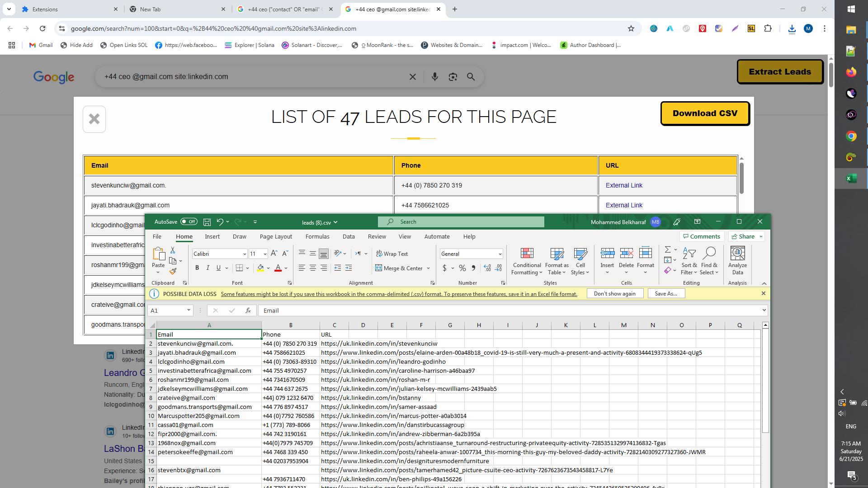868x488 pixels.
Task: Toggle bold formatting button
Action: 197,268
